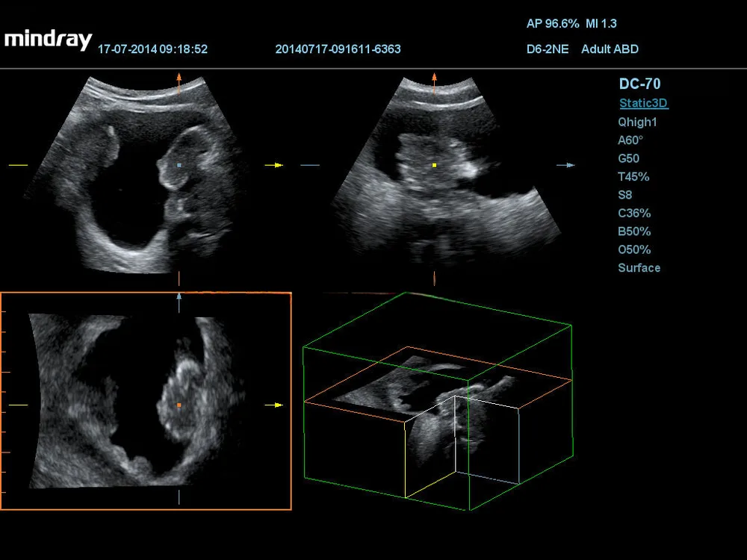Click the blue up arrow above bottom-left scan
Screen dimensions: 747x560
179,302
